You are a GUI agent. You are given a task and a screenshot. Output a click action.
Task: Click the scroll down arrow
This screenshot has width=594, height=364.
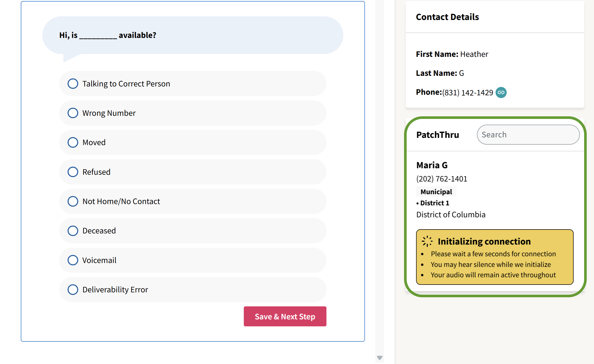(379, 358)
